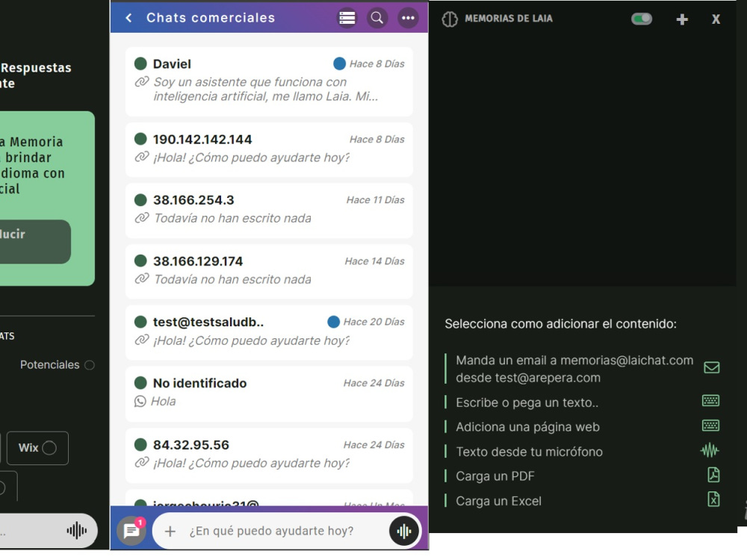Image resolution: width=747 pixels, height=560 pixels.
Task: Close the Memorias de Laia panel
Action: pyautogui.click(x=716, y=19)
